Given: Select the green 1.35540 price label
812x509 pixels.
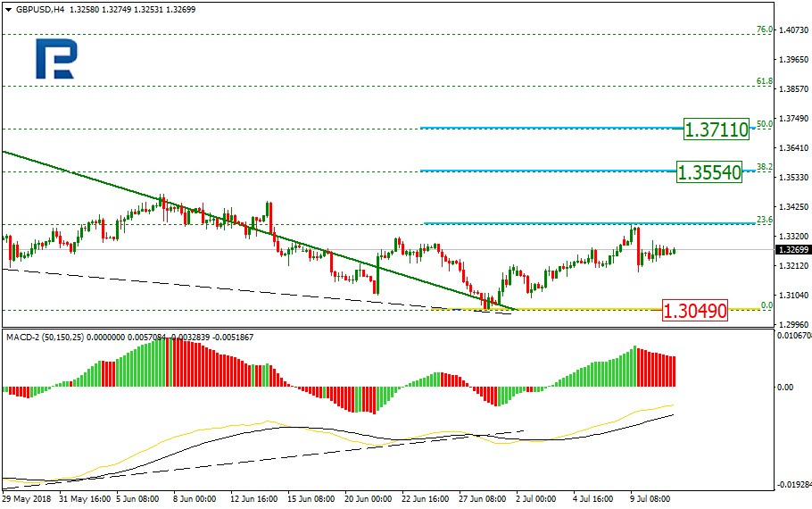Looking at the screenshot, I should pyautogui.click(x=709, y=172).
